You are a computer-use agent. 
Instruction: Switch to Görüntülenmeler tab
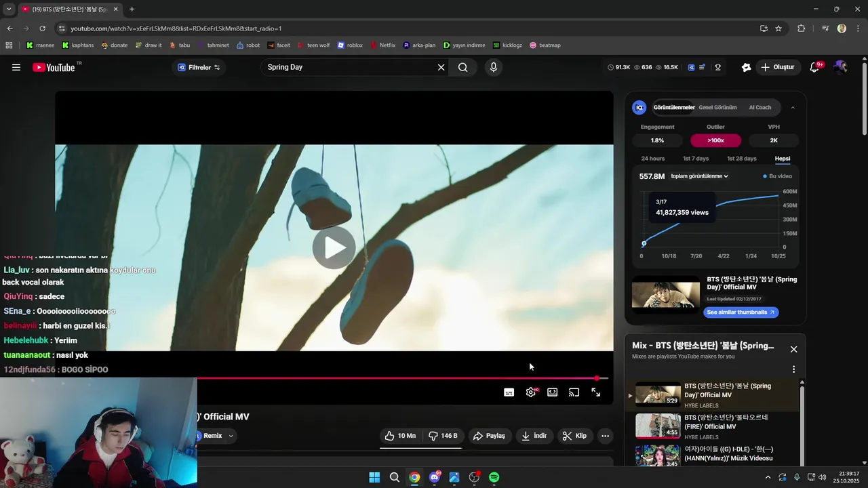(x=674, y=107)
